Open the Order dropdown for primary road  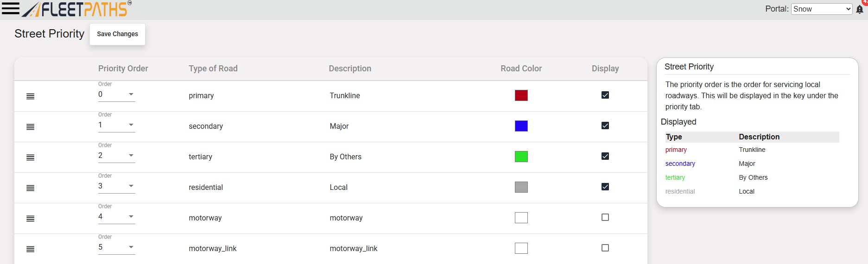(x=116, y=94)
